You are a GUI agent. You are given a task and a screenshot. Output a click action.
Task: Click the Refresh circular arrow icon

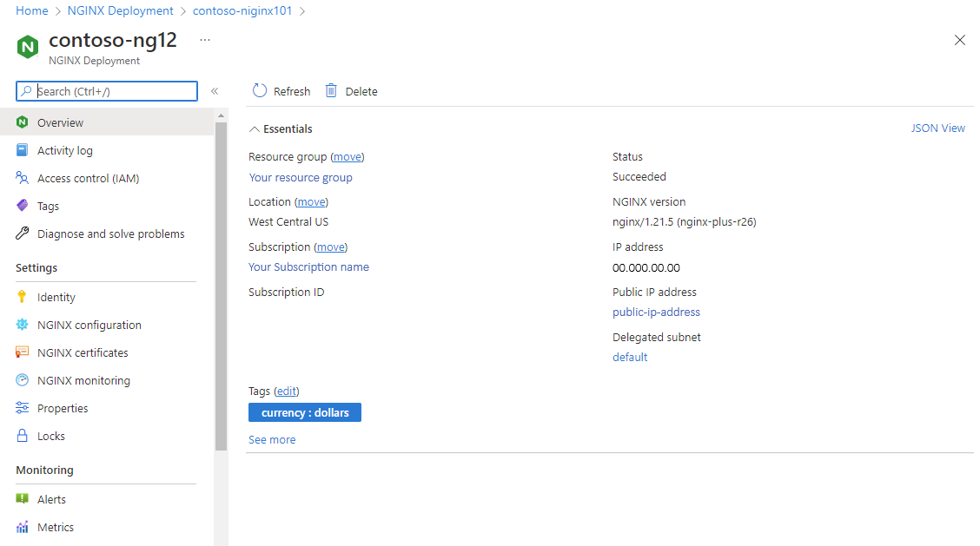[x=260, y=91]
